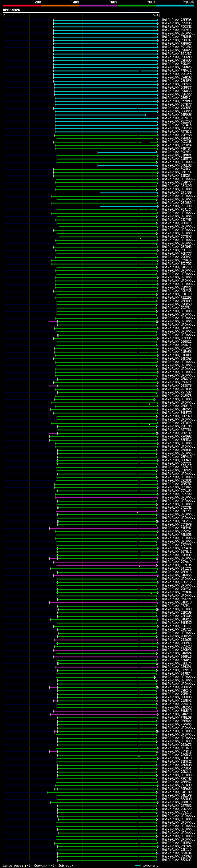Open hit UniRef100_B9SXH6
197x868 pixels.
click(177, 23)
